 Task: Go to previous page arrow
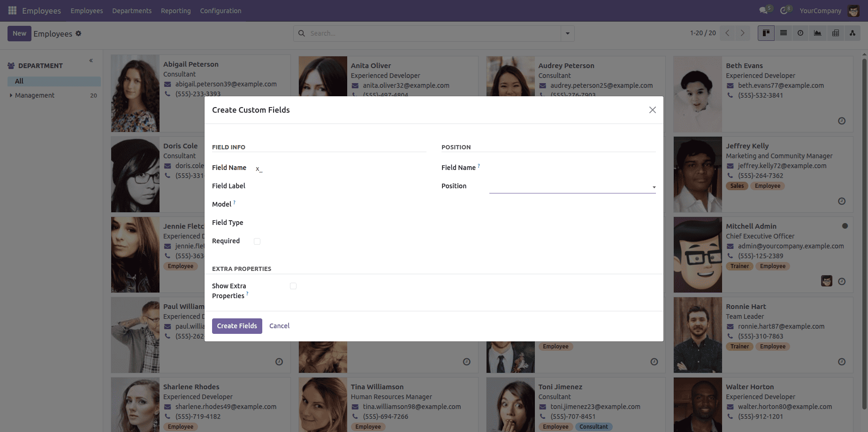(x=727, y=33)
